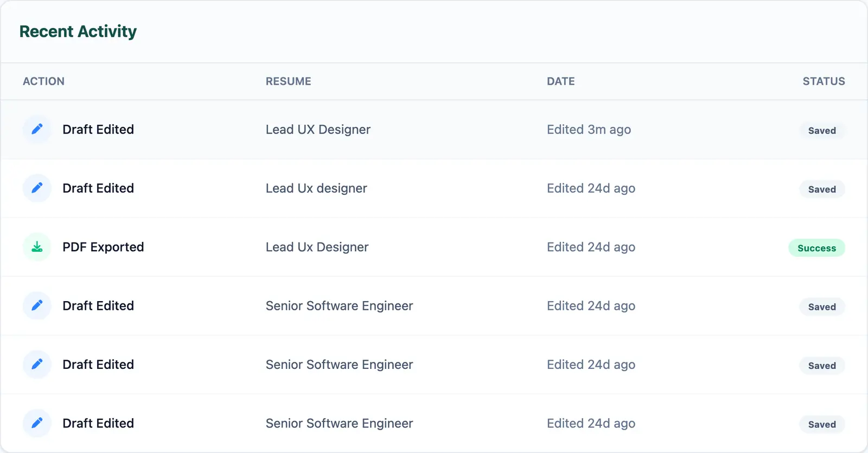This screenshot has width=868, height=453.
Task: Click the Saved badge in the Edited 3m ago row
Action: [x=822, y=130]
